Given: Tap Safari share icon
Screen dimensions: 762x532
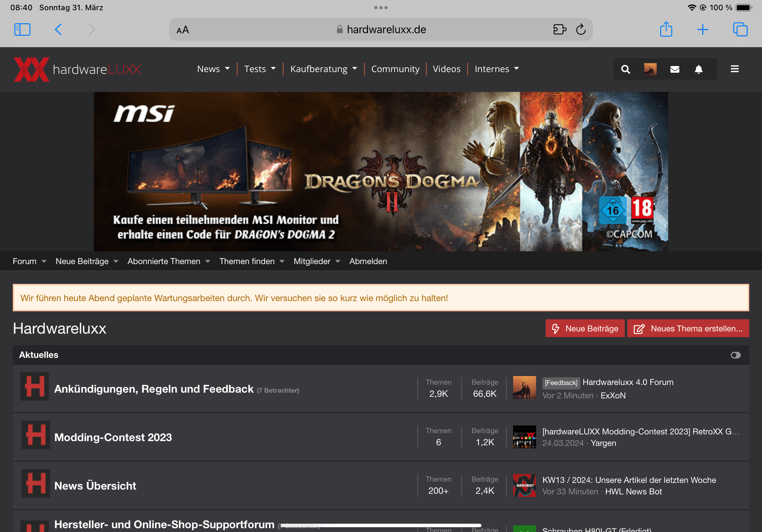Looking at the screenshot, I should (x=666, y=30).
